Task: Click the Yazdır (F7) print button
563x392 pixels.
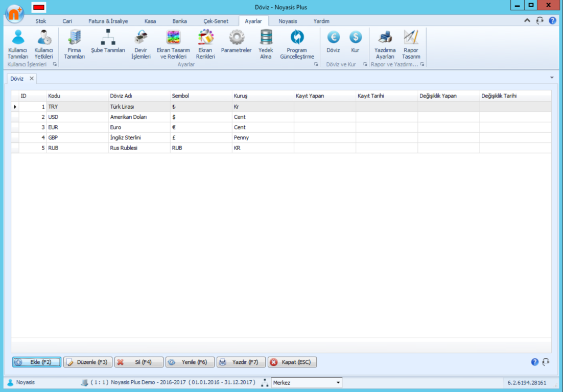Action: click(x=241, y=362)
